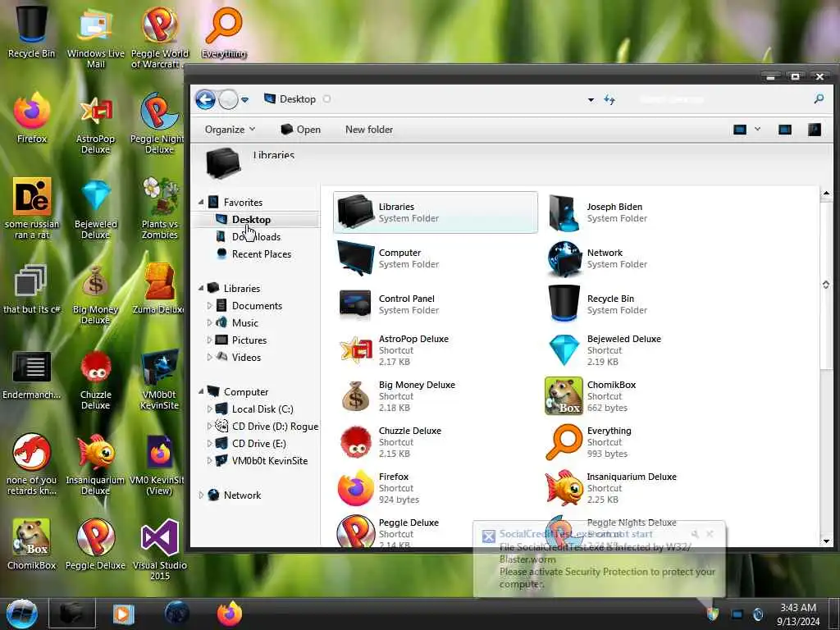Select the 'that but its c#' desktop icon
This screenshot has height=630, width=840.
point(32,288)
